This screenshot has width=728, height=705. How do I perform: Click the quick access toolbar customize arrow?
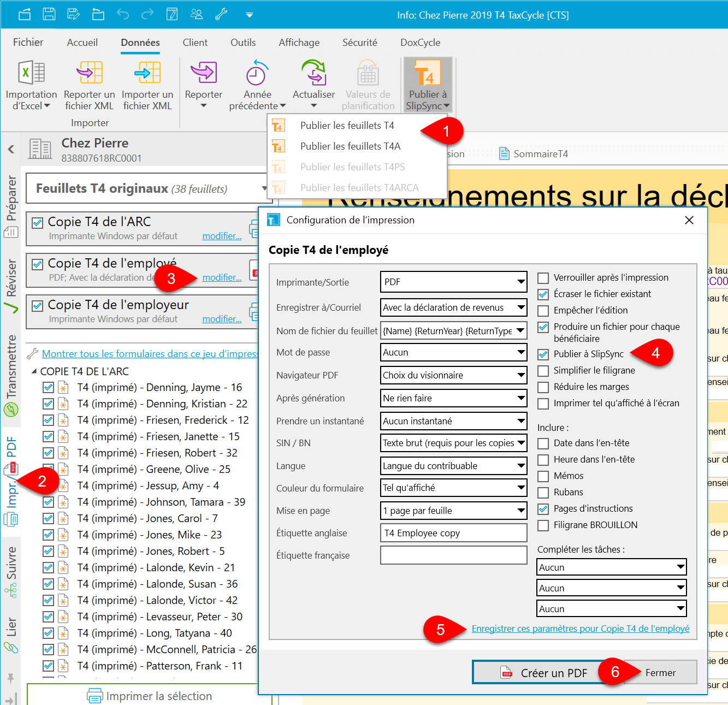pos(250,15)
